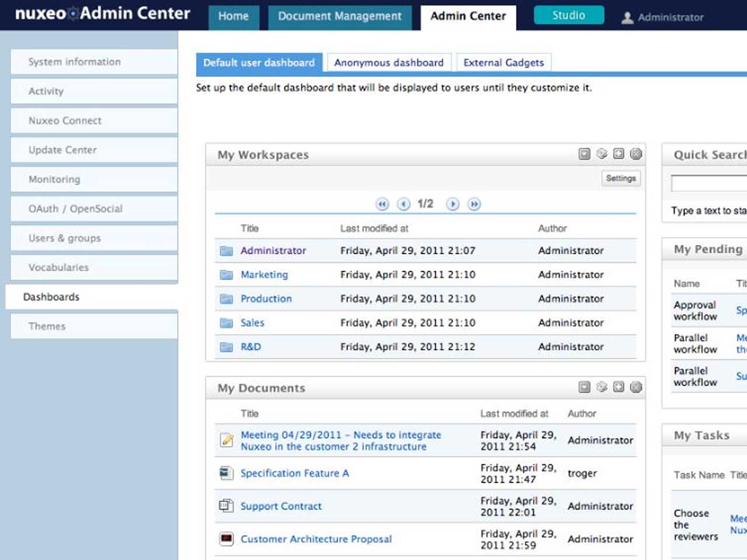This screenshot has height=560, width=747.
Task: Click the Support Contract document icon
Action: 226,506
